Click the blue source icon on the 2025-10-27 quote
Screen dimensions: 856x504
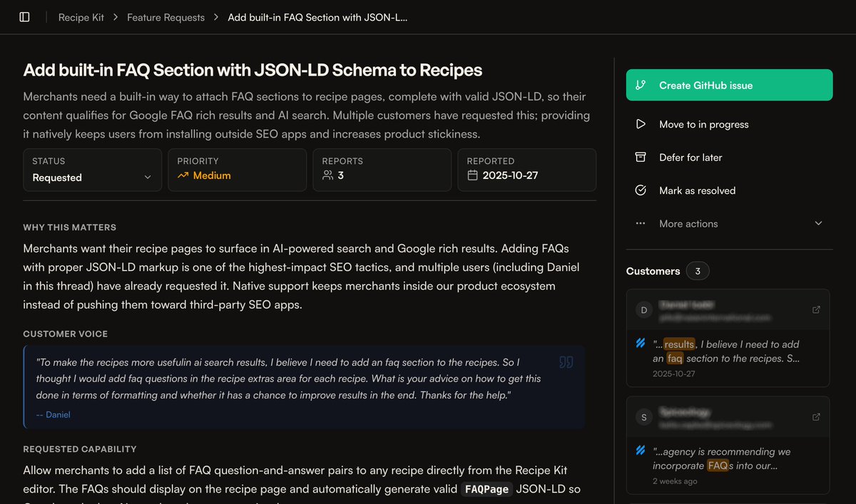[641, 344]
